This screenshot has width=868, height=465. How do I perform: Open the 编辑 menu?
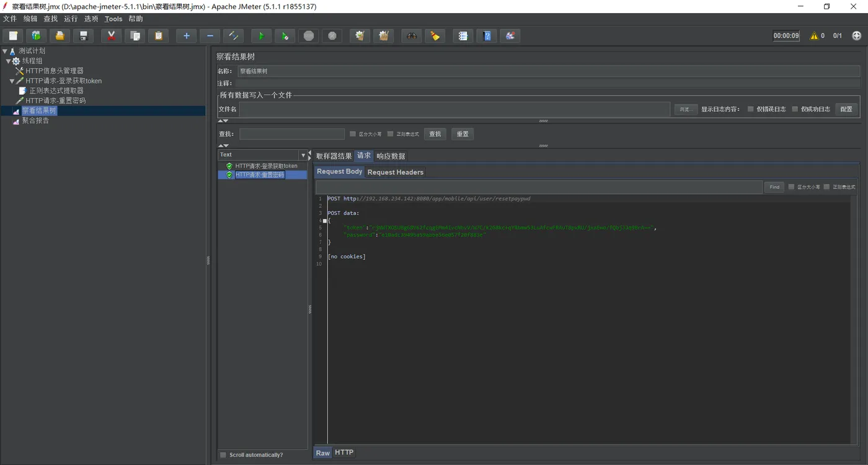coord(30,19)
